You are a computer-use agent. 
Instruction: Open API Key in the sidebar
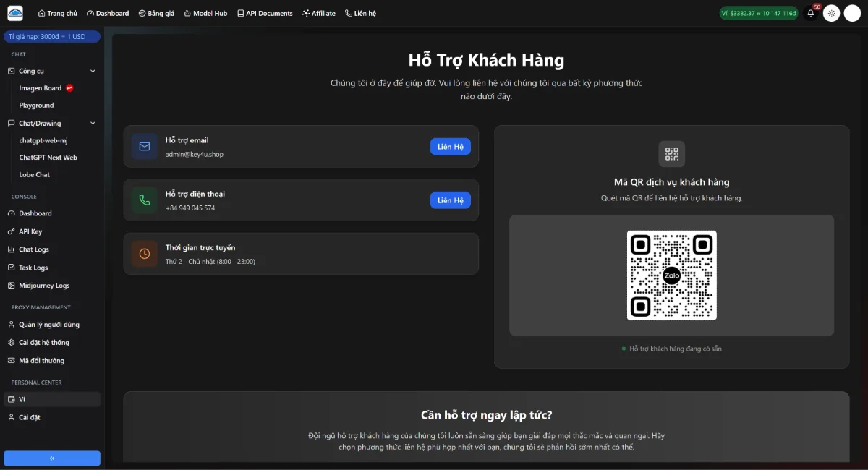pos(30,231)
